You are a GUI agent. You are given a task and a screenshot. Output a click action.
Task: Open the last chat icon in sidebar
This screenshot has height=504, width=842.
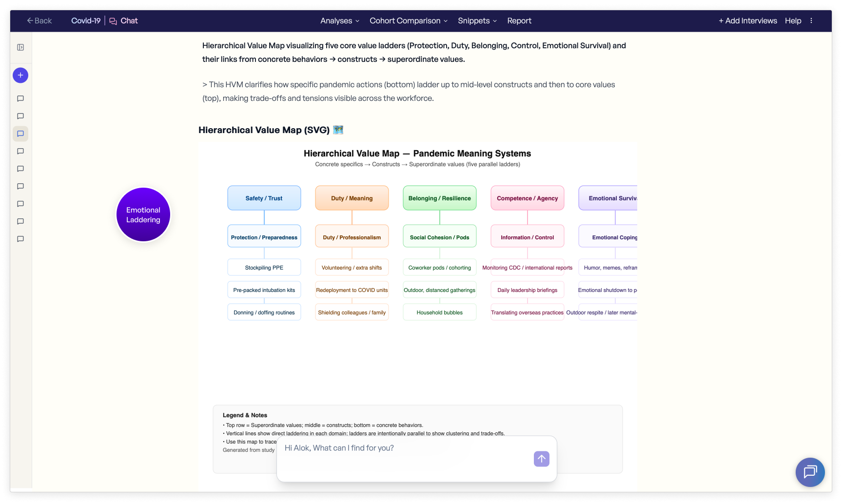[20, 239]
